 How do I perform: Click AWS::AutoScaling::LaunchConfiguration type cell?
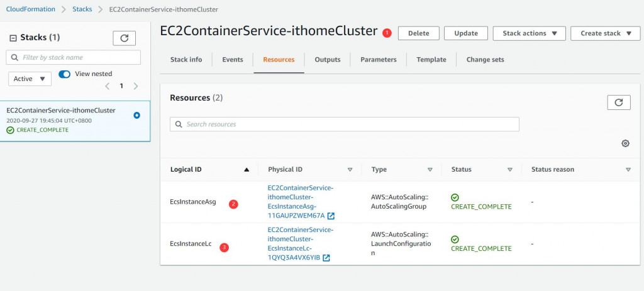pyautogui.click(x=401, y=244)
